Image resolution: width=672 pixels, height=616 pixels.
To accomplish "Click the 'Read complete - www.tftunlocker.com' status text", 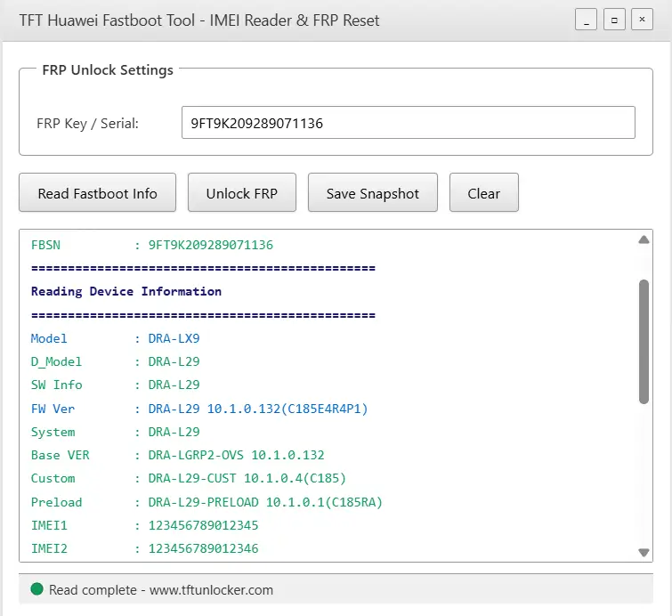I will 161,590.
